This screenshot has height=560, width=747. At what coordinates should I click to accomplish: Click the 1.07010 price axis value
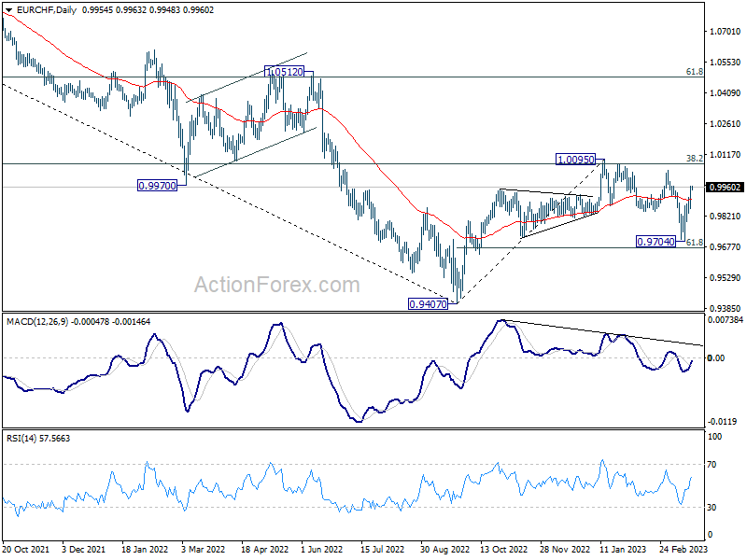tap(725, 32)
